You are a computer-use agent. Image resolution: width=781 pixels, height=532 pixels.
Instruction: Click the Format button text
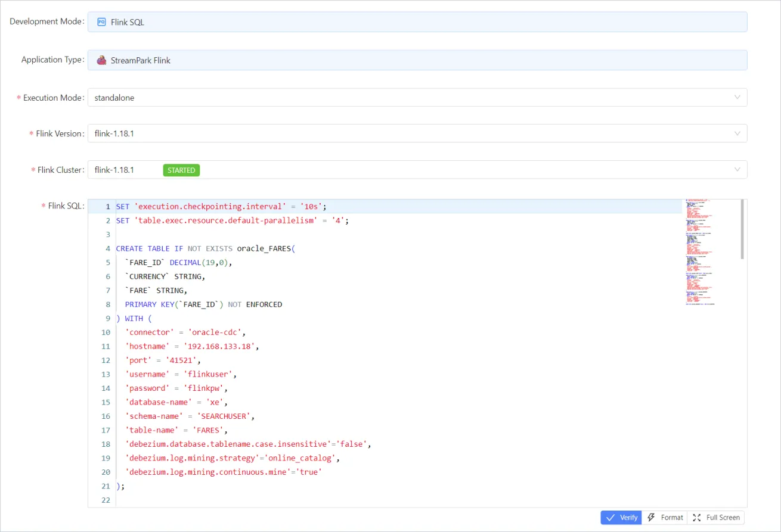coord(672,517)
